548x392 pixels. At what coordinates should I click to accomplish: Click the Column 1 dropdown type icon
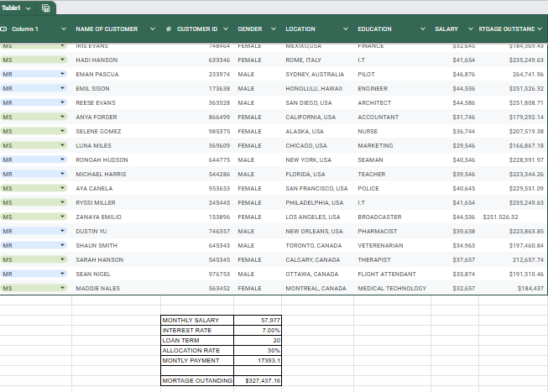pyautogui.click(x=5, y=29)
